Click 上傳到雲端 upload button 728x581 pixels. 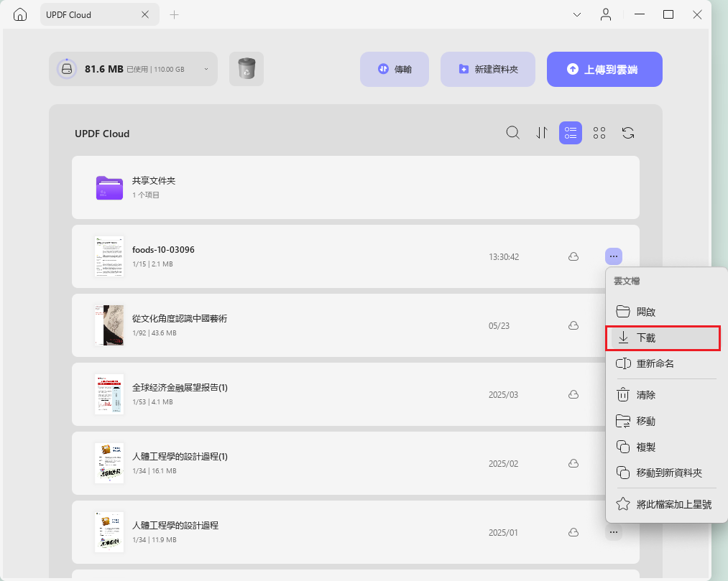604,69
